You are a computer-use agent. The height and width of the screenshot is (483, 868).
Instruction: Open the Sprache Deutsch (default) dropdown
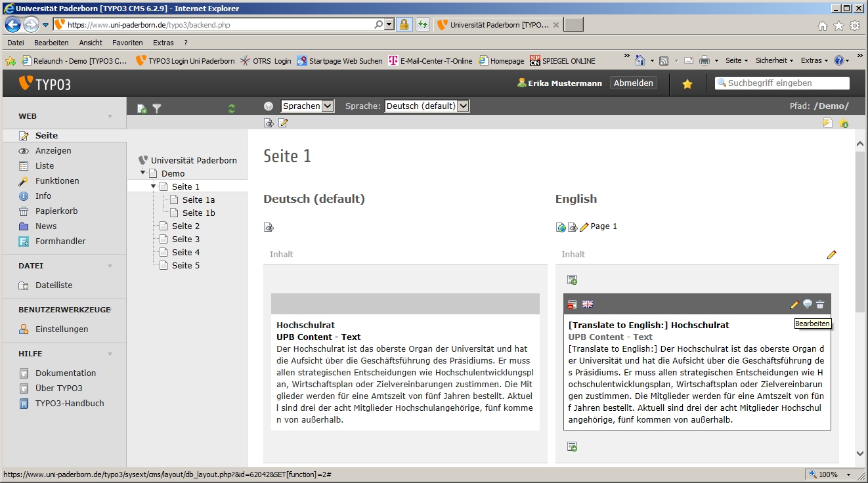coord(427,106)
